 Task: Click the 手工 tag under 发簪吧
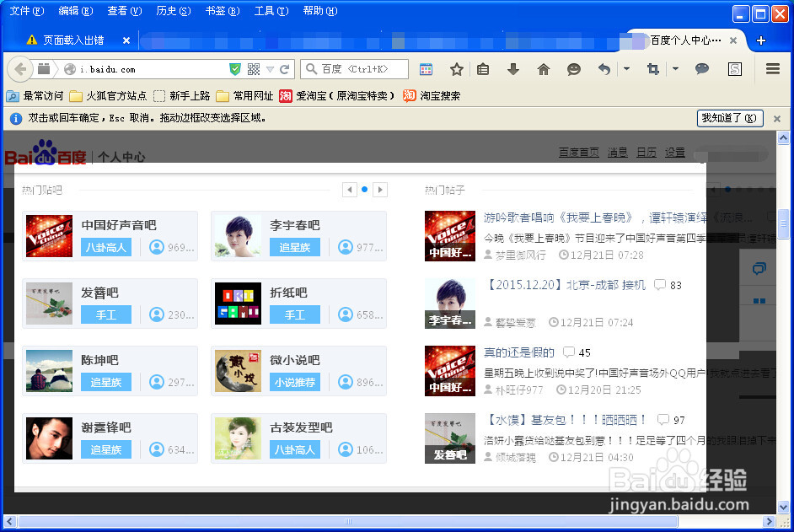(x=106, y=314)
